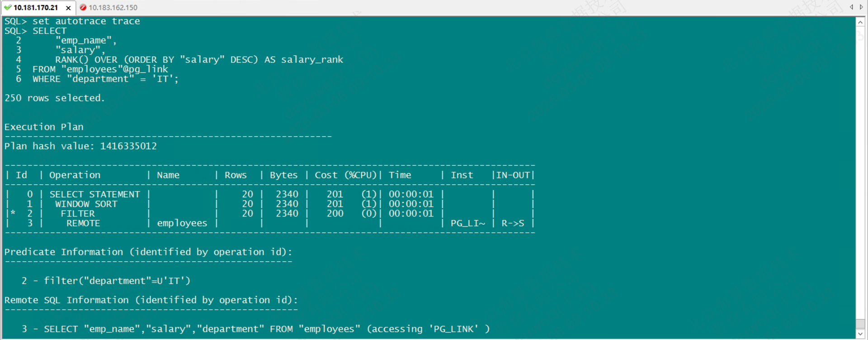The image size is (868, 340).
Task: Click the PG_LI~ Inst cell
Action: pyautogui.click(x=467, y=223)
